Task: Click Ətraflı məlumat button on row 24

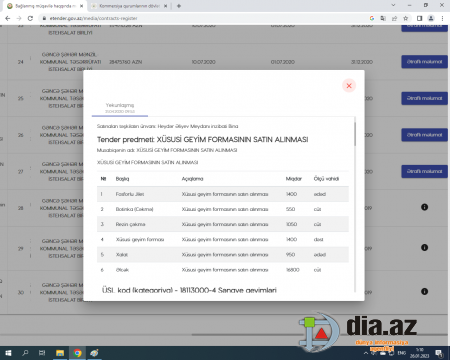Action: click(x=424, y=62)
